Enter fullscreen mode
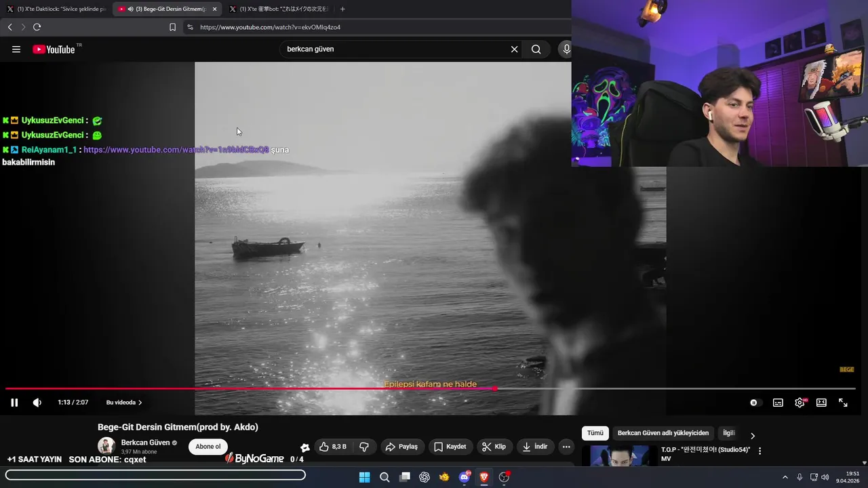The height and width of the screenshot is (488, 868). pos(843,403)
